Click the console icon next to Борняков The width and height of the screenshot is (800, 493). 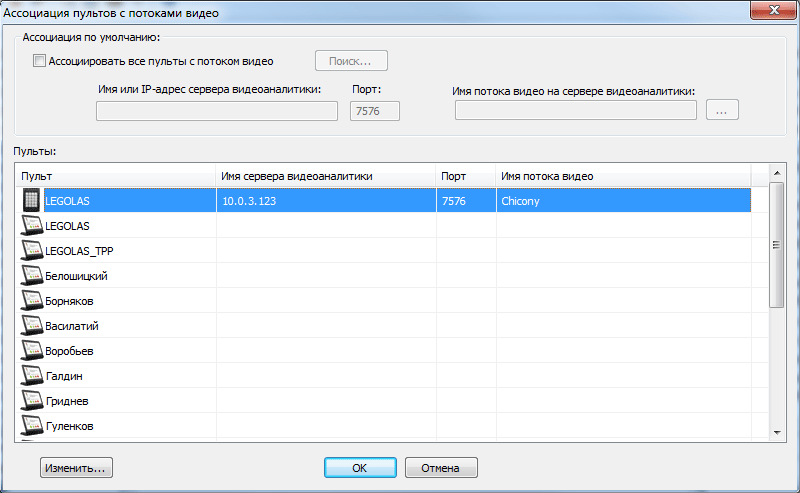tap(32, 301)
